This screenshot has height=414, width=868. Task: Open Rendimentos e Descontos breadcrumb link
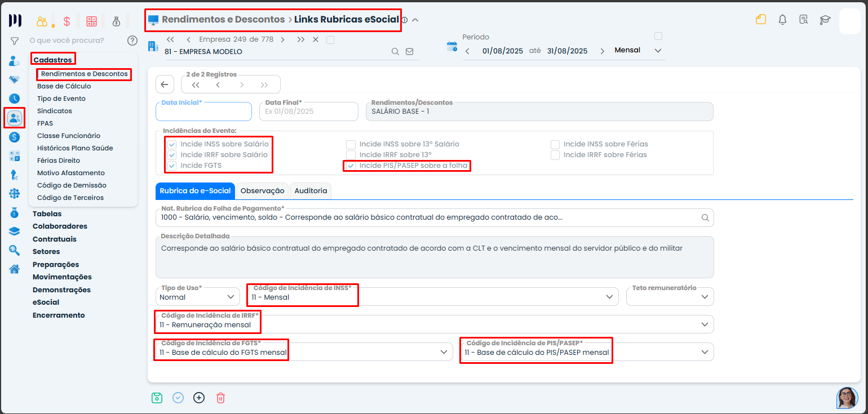223,19
